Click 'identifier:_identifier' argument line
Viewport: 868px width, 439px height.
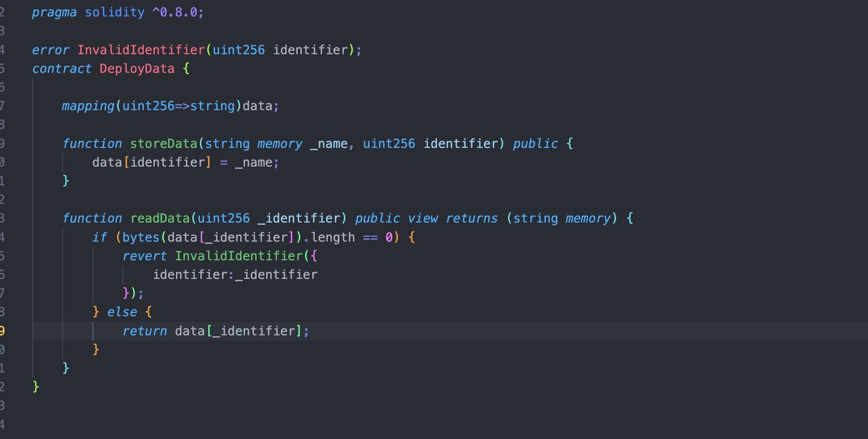(x=235, y=275)
